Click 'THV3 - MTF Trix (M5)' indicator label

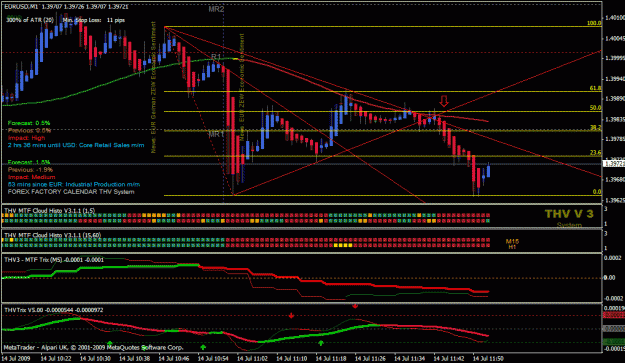click(33, 260)
